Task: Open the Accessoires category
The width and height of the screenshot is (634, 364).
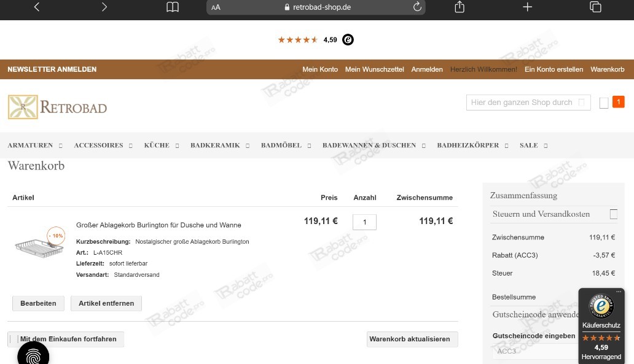Action: coord(99,145)
